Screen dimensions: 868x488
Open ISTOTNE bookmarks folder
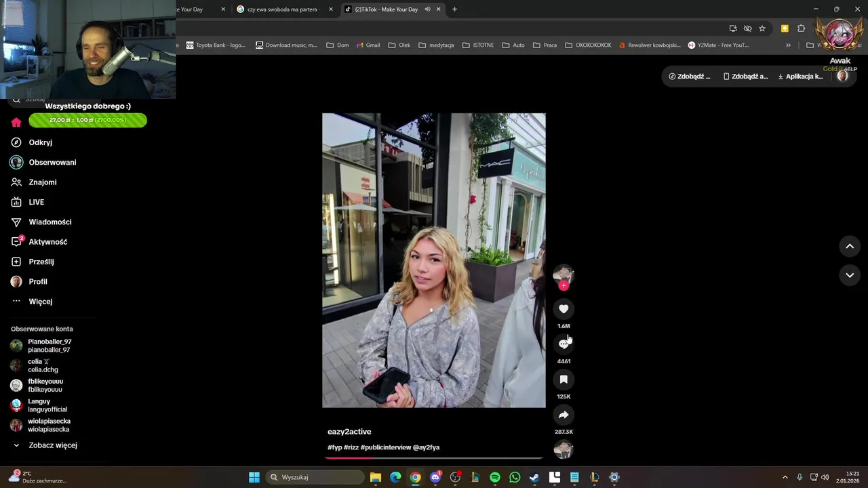478,45
